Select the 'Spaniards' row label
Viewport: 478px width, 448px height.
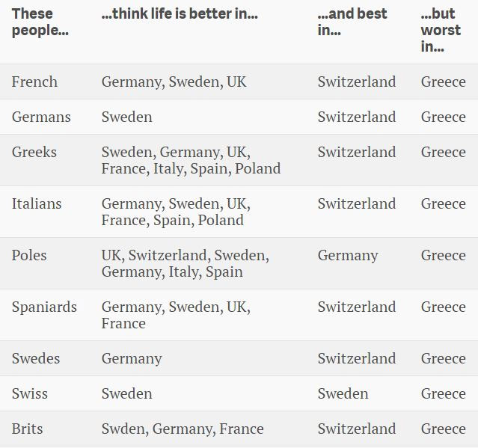(x=44, y=307)
